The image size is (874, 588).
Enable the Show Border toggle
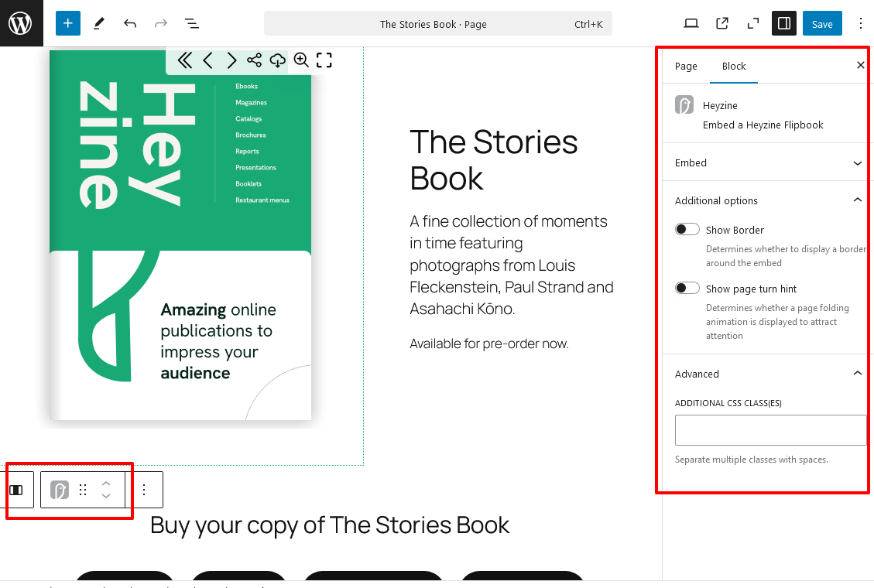[687, 229]
